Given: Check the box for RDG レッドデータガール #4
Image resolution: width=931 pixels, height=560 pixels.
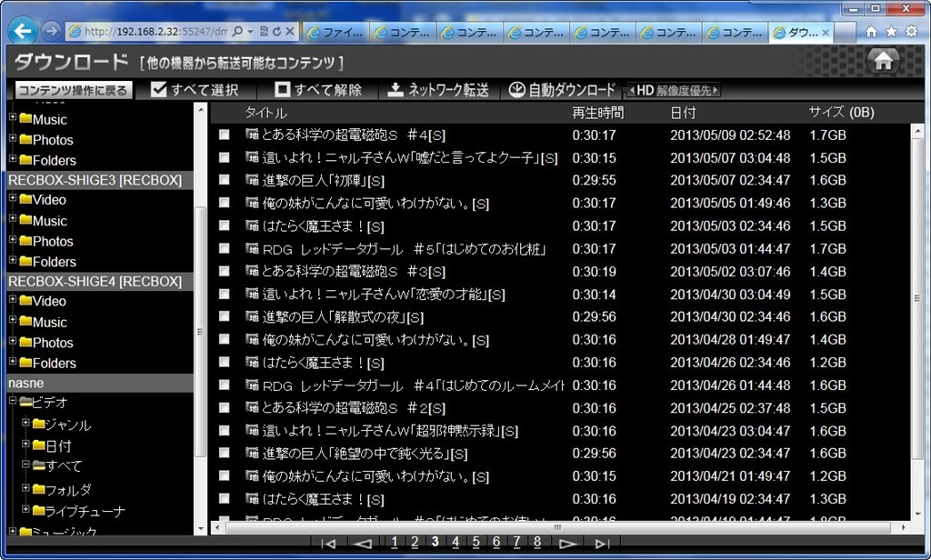Looking at the screenshot, I should point(224,385).
